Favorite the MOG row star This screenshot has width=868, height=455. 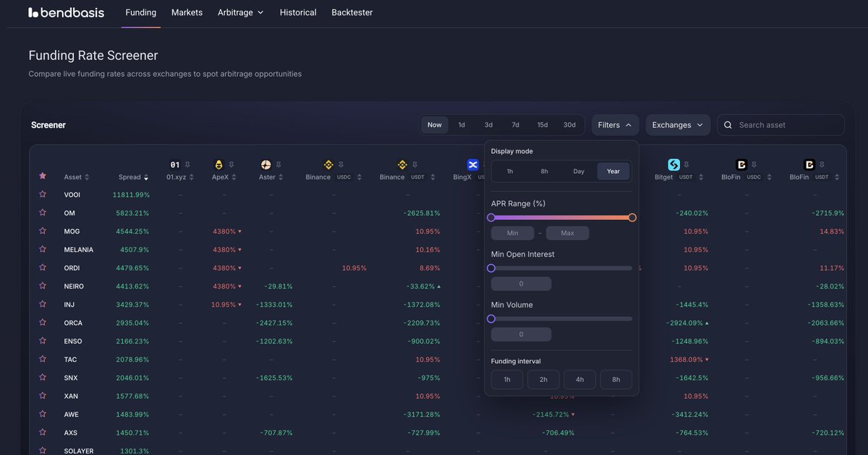(x=43, y=231)
